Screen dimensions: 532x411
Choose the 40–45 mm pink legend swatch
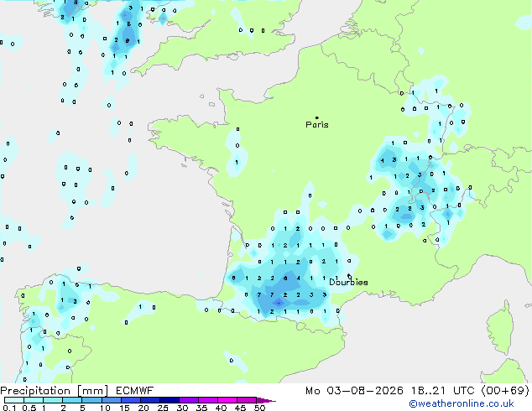(227, 400)
